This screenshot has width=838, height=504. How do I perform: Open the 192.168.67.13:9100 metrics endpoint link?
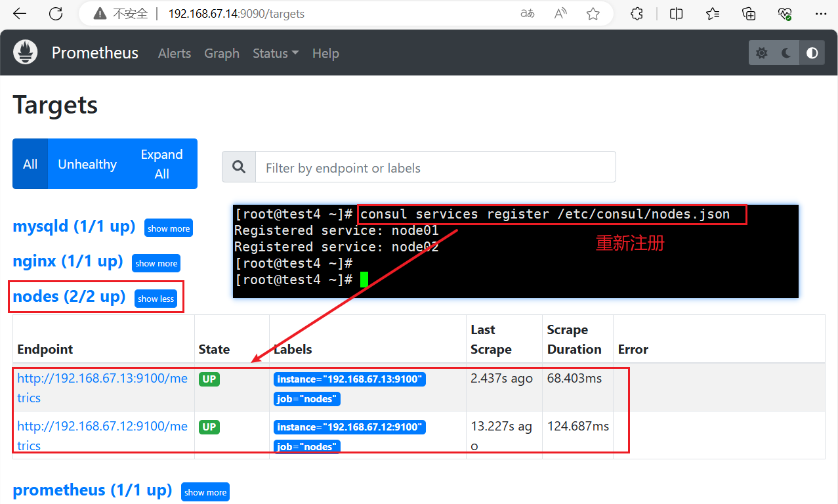(x=102, y=388)
